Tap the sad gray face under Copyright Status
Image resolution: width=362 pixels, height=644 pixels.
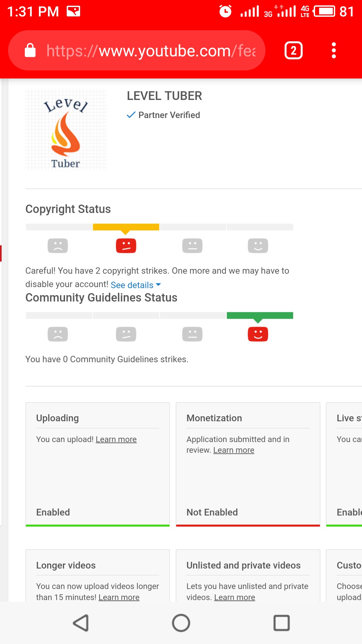[58, 246]
